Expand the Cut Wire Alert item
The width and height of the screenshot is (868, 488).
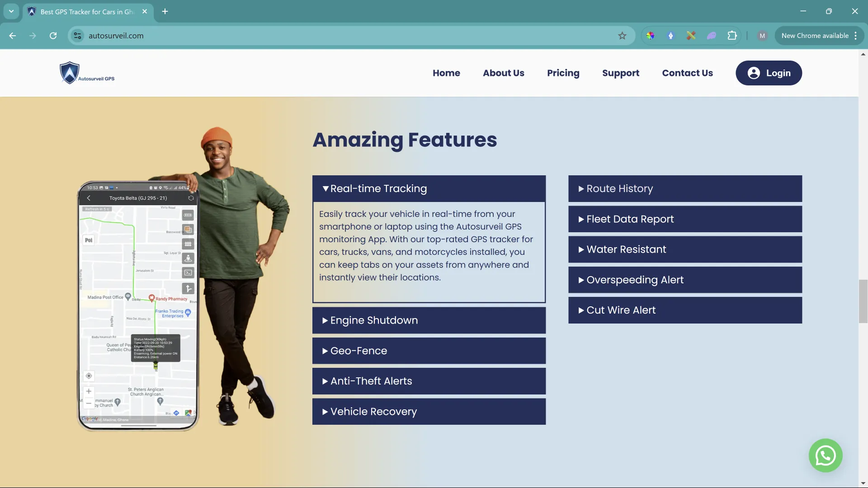(685, 310)
